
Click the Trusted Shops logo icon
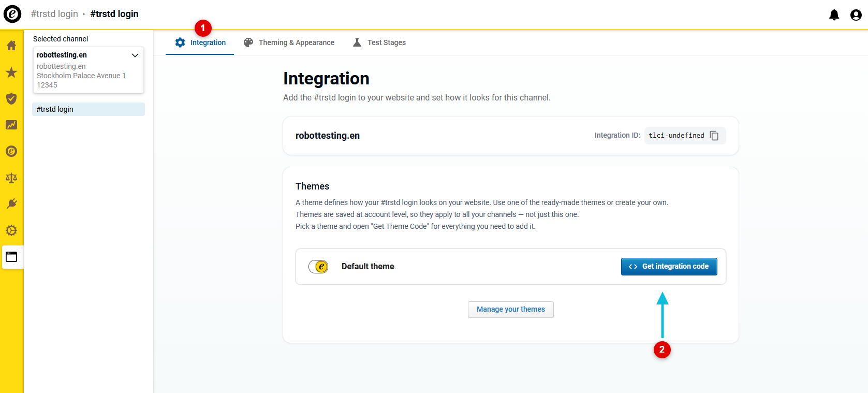[x=12, y=14]
